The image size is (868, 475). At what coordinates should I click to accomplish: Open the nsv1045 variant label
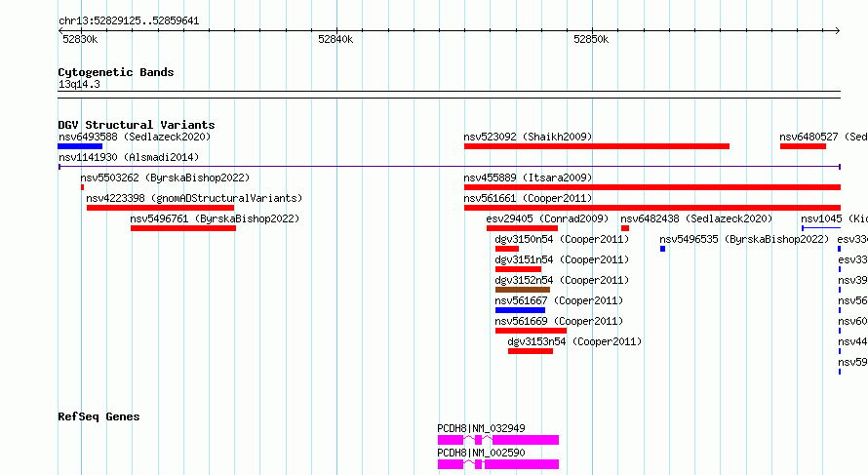[x=834, y=218]
